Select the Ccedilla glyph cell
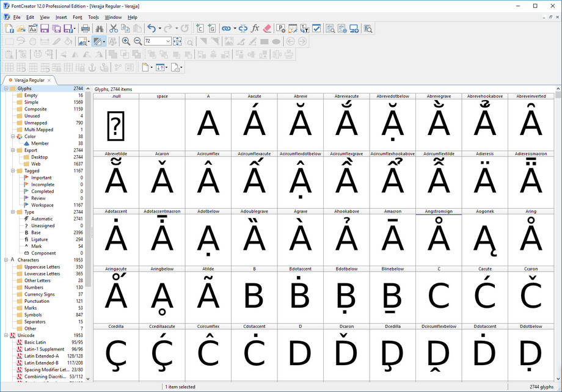The height and width of the screenshot is (392, 562). tap(116, 355)
